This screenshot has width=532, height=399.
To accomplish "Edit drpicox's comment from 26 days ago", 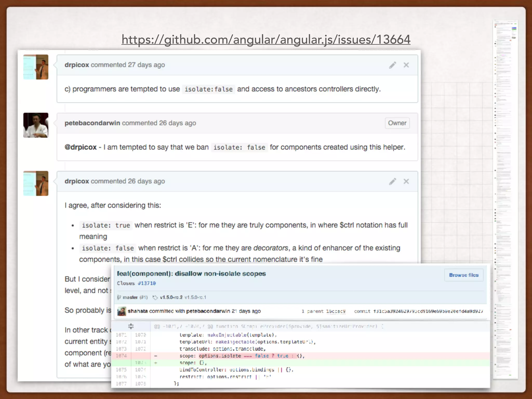I will click(x=393, y=181).
